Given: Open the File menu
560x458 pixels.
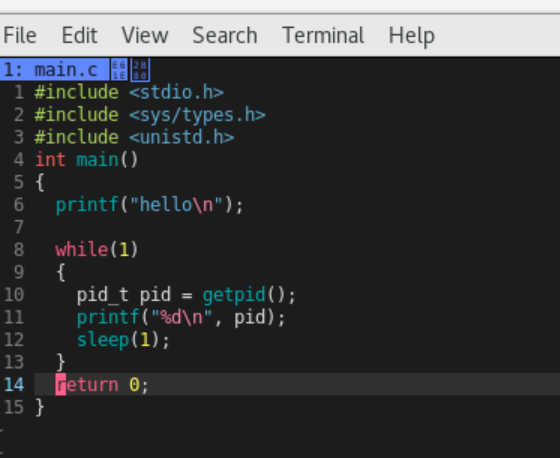Looking at the screenshot, I should (x=20, y=35).
